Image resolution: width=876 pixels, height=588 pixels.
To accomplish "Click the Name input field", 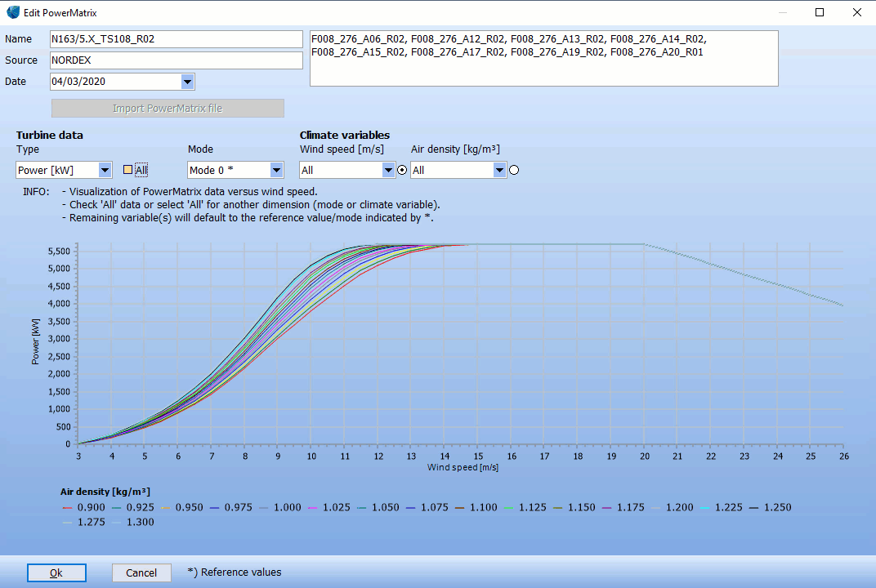I will pyautogui.click(x=176, y=39).
